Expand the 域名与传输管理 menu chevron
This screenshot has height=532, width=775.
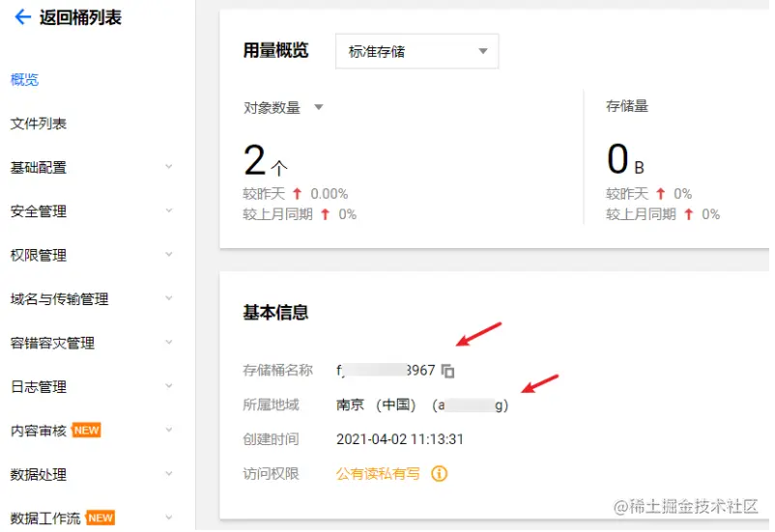click(x=169, y=298)
